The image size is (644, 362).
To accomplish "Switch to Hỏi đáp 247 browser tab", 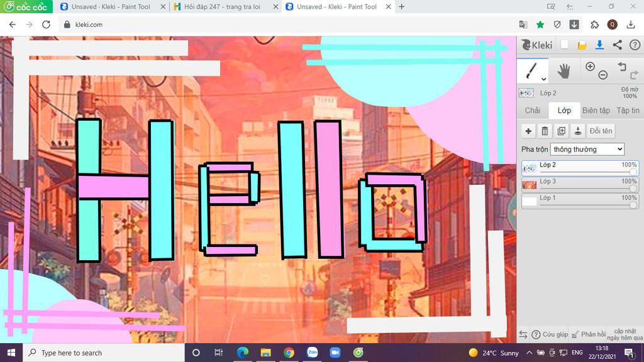I will pyautogui.click(x=222, y=6).
